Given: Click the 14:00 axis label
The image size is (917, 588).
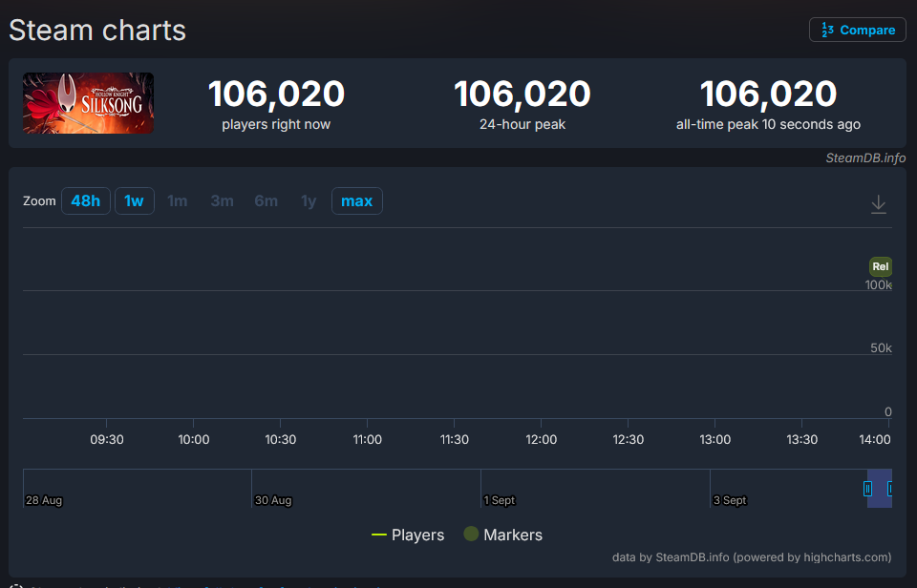Looking at the screenshot, I should tap(874, 439).
